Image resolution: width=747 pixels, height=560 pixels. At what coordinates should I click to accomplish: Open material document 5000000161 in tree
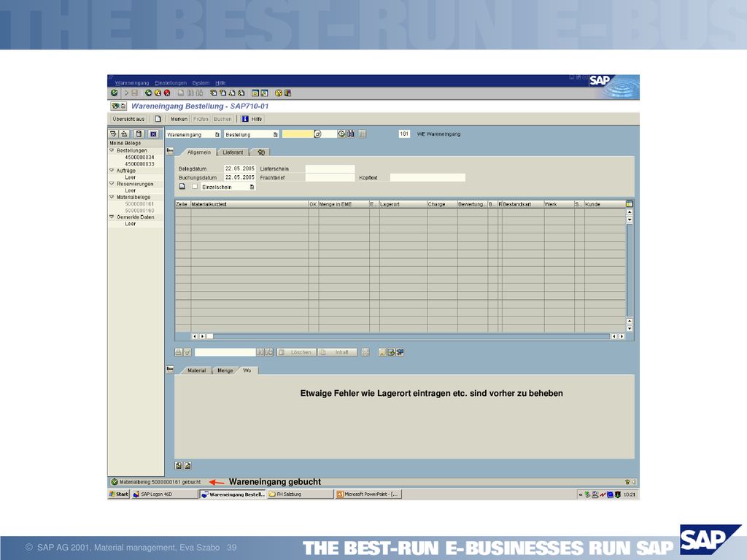[x=139, y=204]
